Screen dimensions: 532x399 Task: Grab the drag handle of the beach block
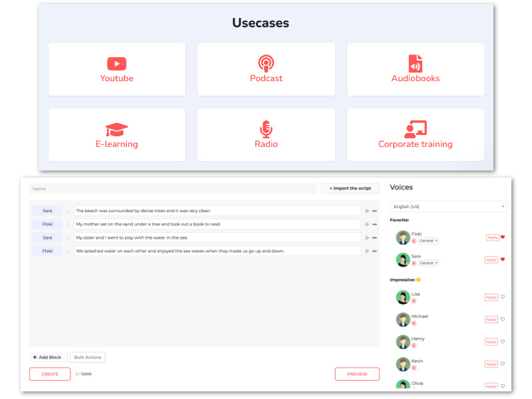(x=68, y=211)
